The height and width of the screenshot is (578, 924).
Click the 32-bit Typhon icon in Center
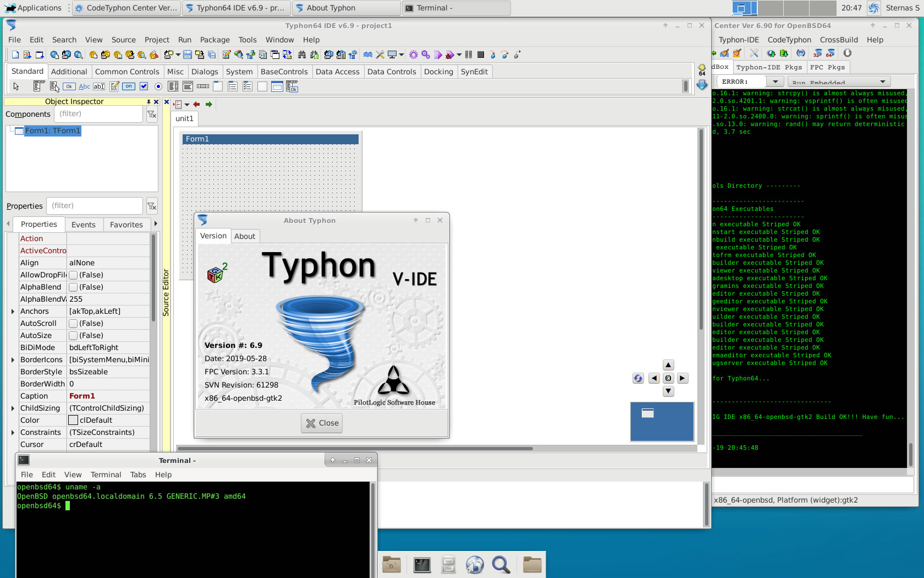818,53
